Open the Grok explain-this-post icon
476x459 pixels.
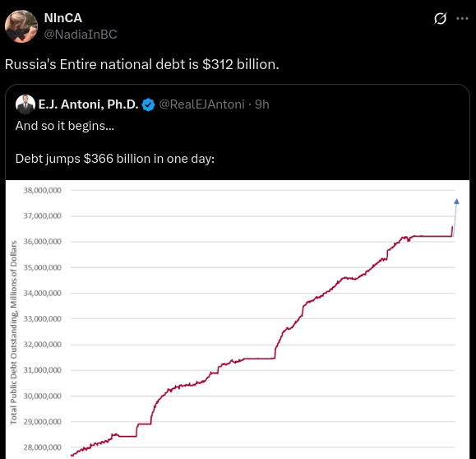440,19
